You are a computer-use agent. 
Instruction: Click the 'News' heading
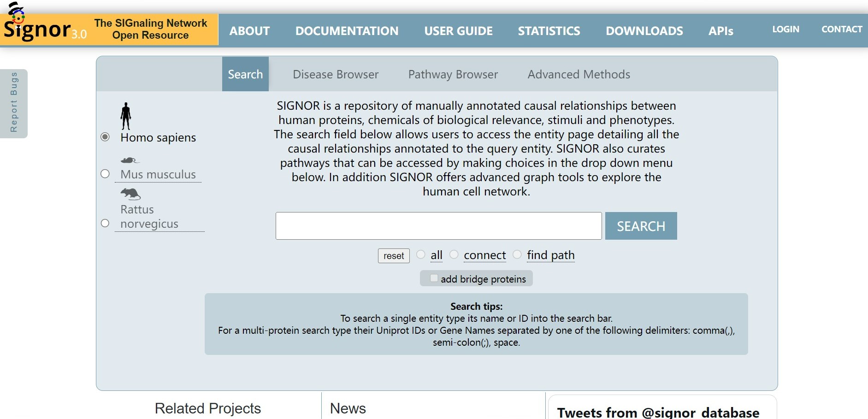pos(348,408)
